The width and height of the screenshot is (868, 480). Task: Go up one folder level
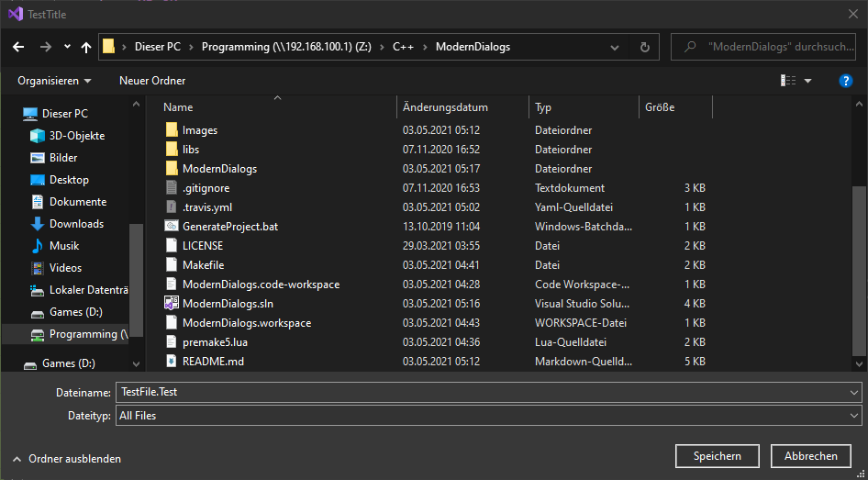[86, 47]
